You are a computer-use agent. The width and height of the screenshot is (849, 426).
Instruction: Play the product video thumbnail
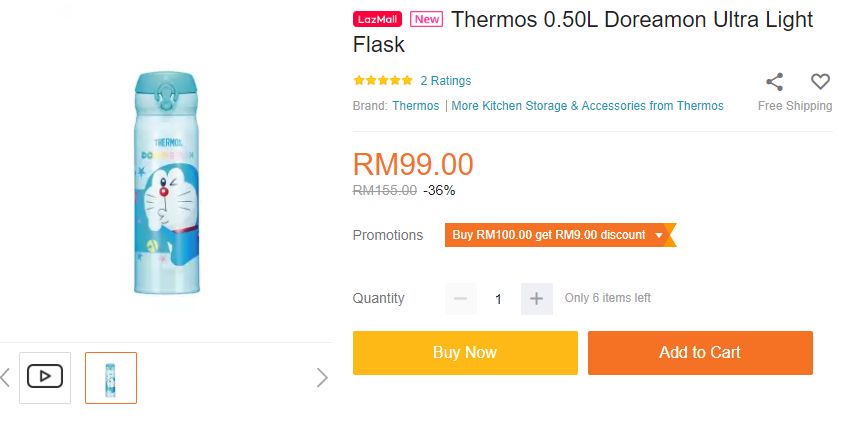click(45, 377)
